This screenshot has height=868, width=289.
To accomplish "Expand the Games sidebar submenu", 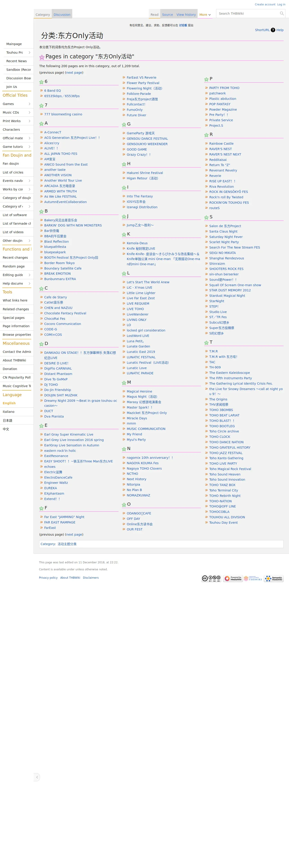I will pyautogui.click(x=29, y=104).
